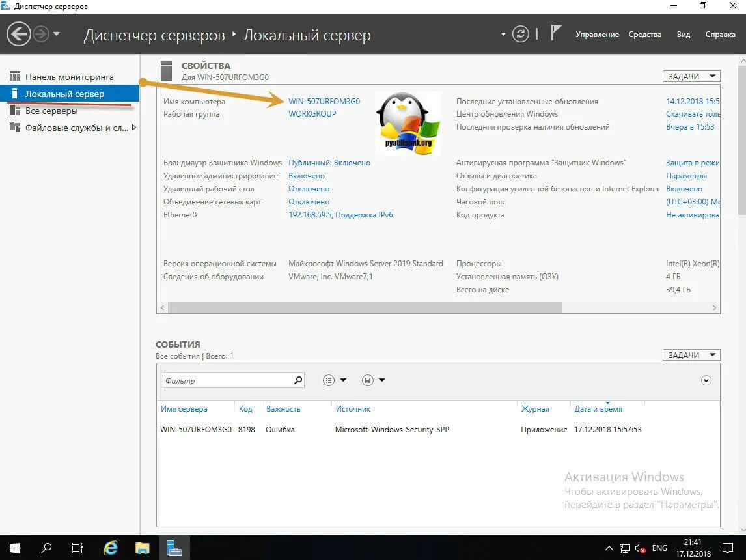Select Файловые службы sidebar item
This screenshot has width=746, height=560.
[70, 128]
